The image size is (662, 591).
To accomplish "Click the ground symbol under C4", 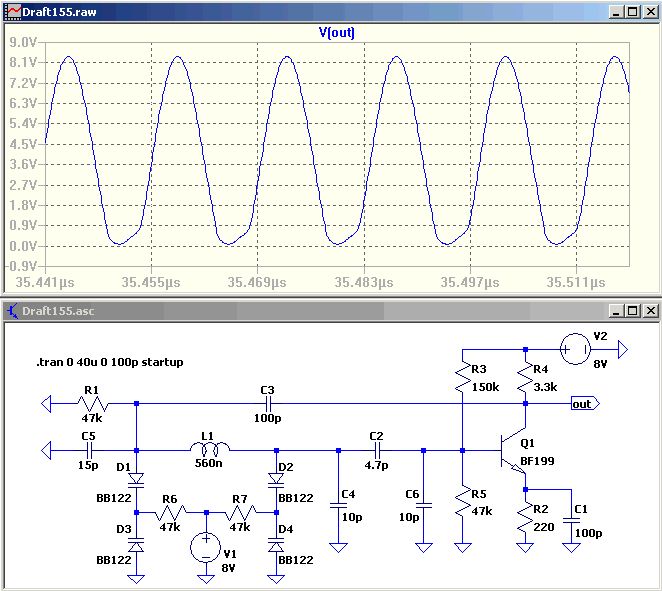I will pos(338,548).
